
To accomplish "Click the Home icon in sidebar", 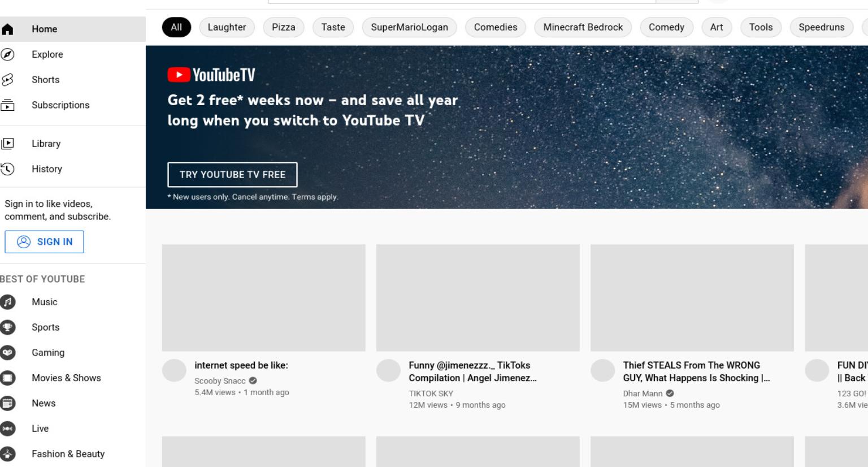I will (7, 29).
